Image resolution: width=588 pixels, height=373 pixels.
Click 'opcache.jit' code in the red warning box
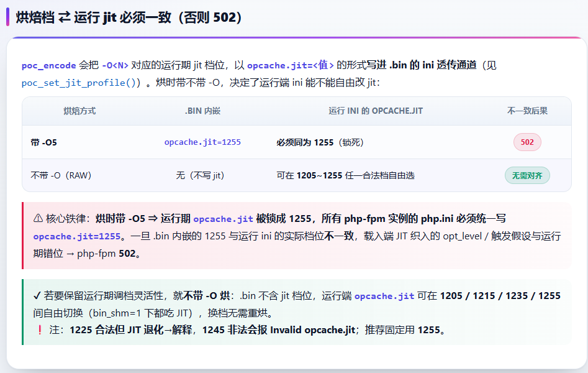click(x=223, y=219)
